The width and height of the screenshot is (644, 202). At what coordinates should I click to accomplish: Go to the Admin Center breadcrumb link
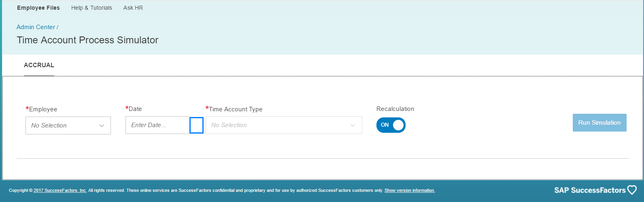click(36, 27)
